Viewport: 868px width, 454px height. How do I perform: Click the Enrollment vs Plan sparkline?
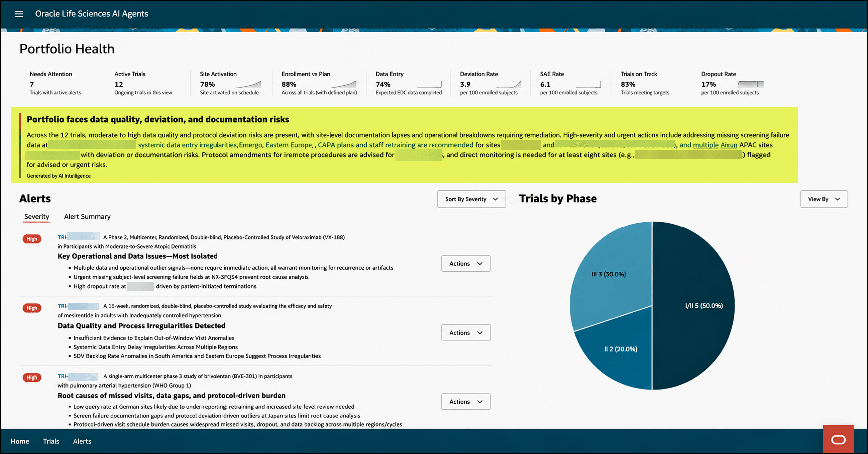(x=343, y=84)
